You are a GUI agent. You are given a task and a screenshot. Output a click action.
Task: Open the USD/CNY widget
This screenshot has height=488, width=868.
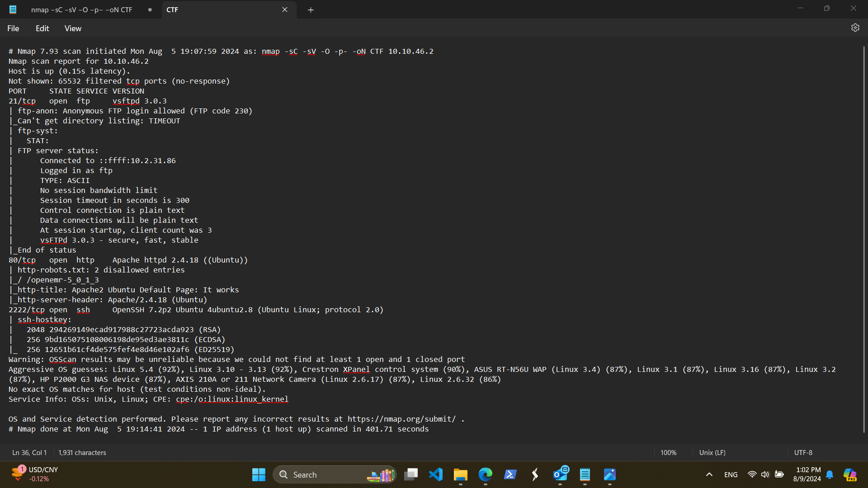pyautogui.click(x=35, y=474)
